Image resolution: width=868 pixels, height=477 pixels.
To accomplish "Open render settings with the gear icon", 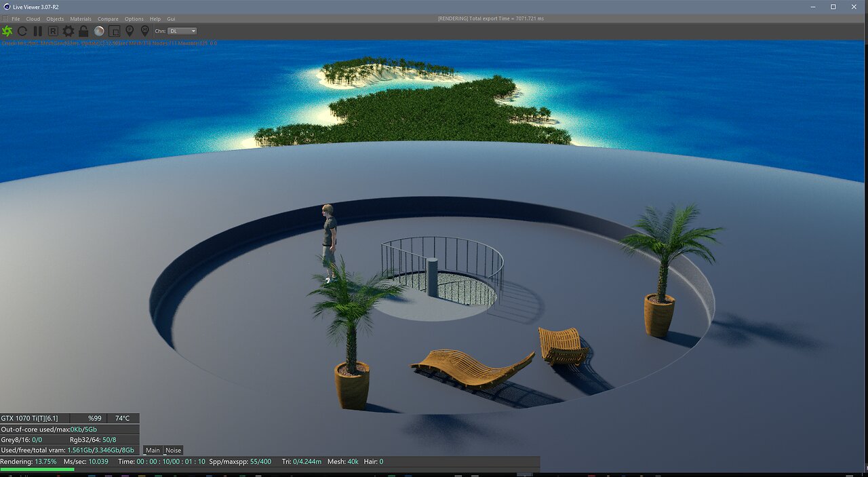I will [x=68, y=31].
